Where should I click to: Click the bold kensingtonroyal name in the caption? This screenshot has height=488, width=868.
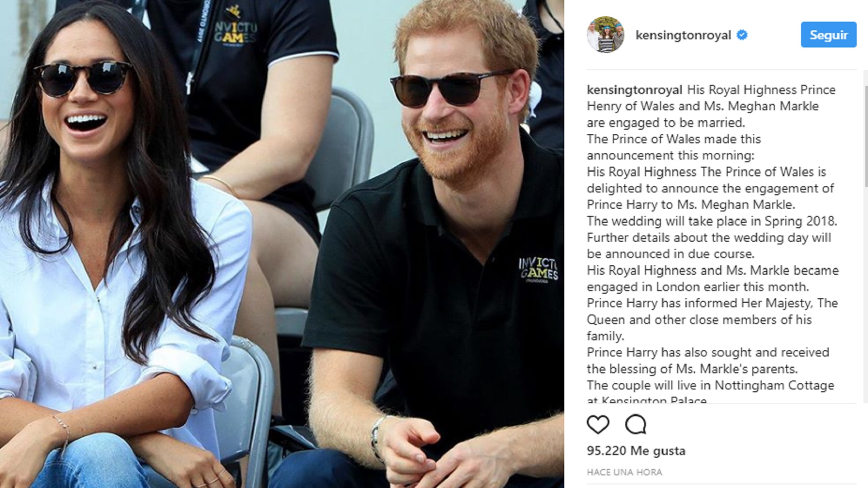(x=634, y=90)
